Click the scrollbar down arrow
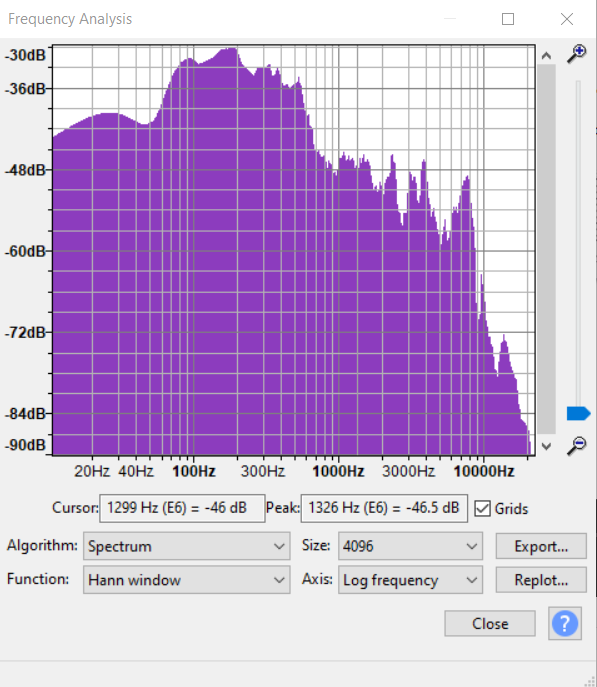The width and height of the screenshot is (597, 687). click(x=546, y=446)
